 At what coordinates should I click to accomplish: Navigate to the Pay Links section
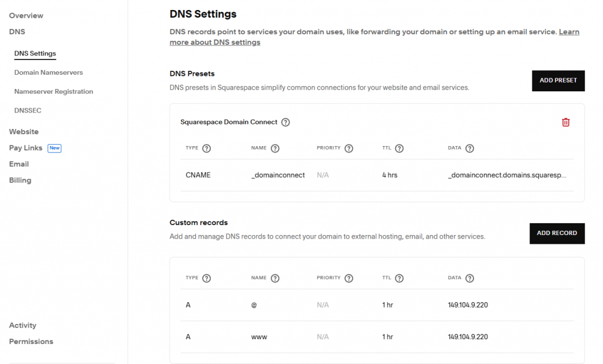(26, 148)
